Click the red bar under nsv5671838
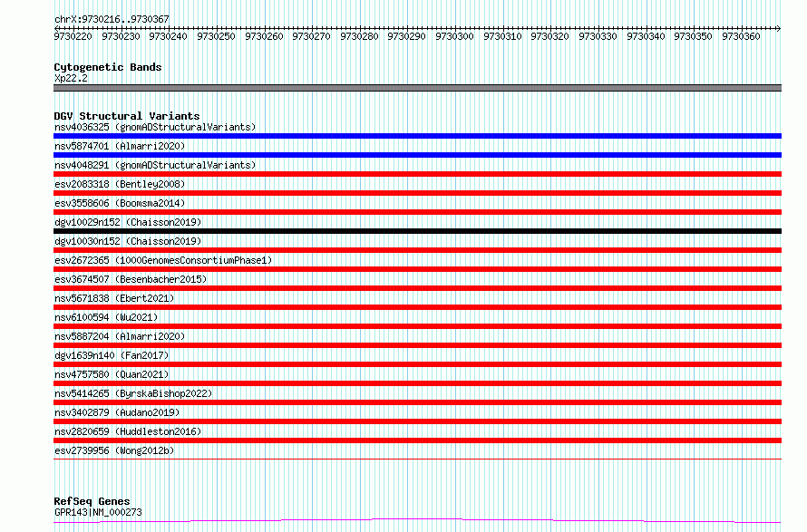Screen dimensions: 807x532 (417, 307)
